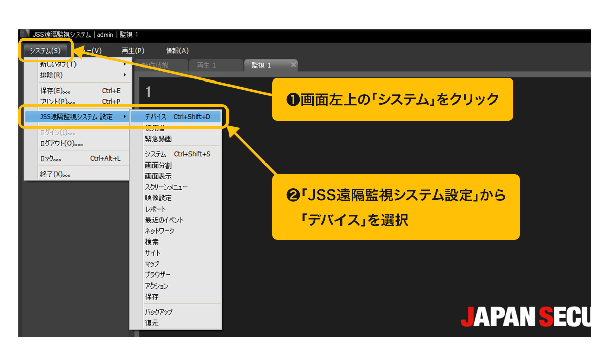The width and height of the screenshot is (608, 364).
Task: Choose システム with the Ctrl+Shift+S shortcut
Action: pos(176,154)
